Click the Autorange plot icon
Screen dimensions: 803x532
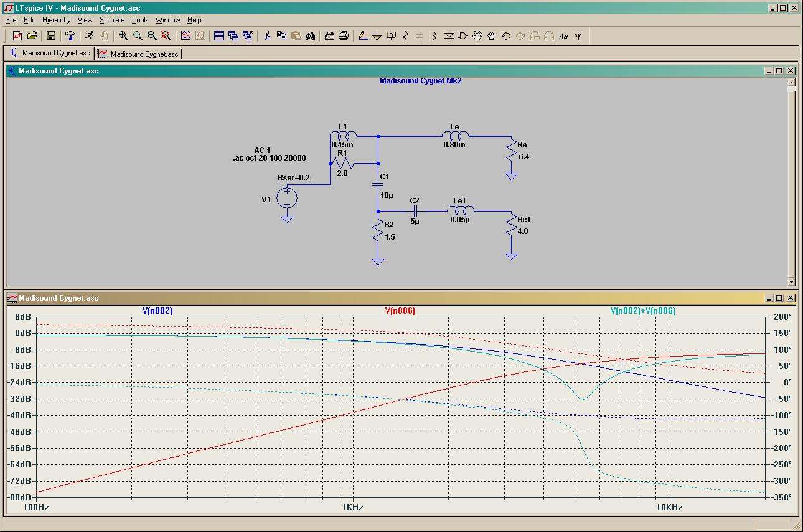[x=185, y=36]
